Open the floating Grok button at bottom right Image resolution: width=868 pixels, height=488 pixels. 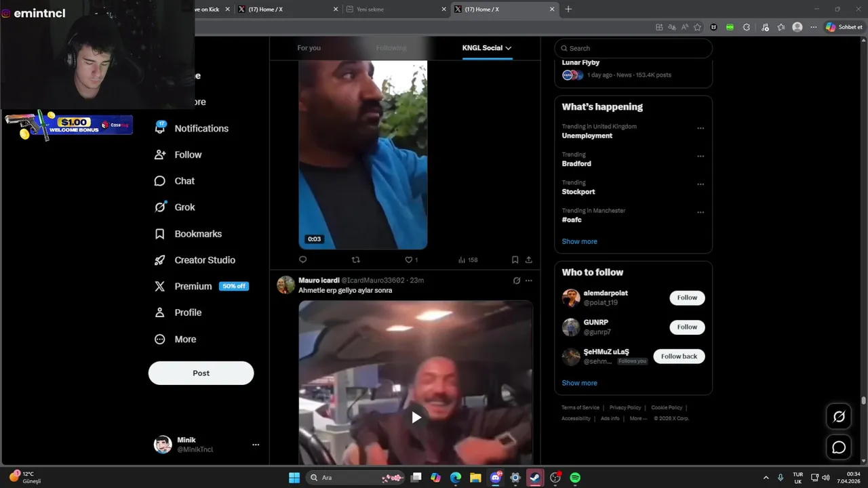pos(839,417)
